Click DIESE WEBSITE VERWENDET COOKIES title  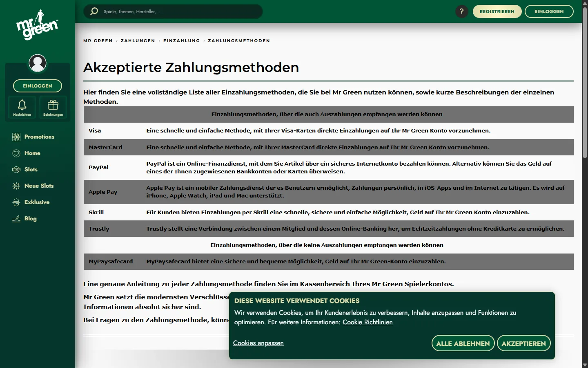tap(297, 301)
